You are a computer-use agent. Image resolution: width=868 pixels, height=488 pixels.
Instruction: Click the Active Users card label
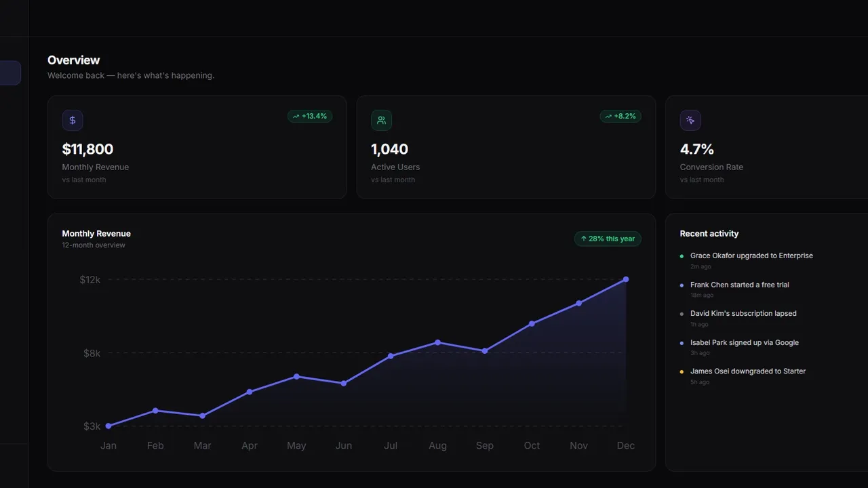pos(395,167)
